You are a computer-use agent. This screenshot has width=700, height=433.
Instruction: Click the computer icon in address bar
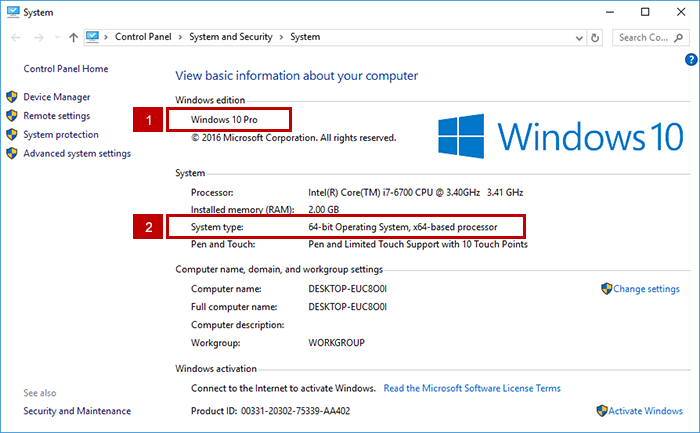[x=92, y=37]
